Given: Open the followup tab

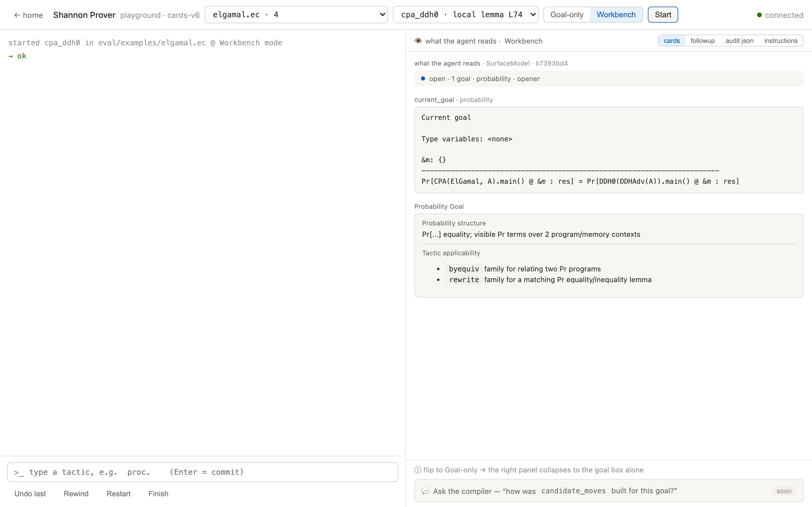Looking at the screenshot, I should click(702, 41).
